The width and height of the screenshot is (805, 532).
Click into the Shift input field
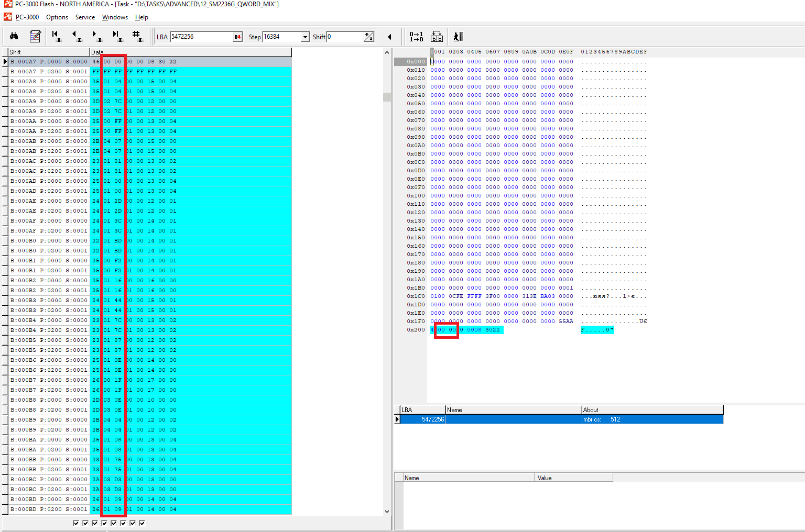[x=345, y=37]
